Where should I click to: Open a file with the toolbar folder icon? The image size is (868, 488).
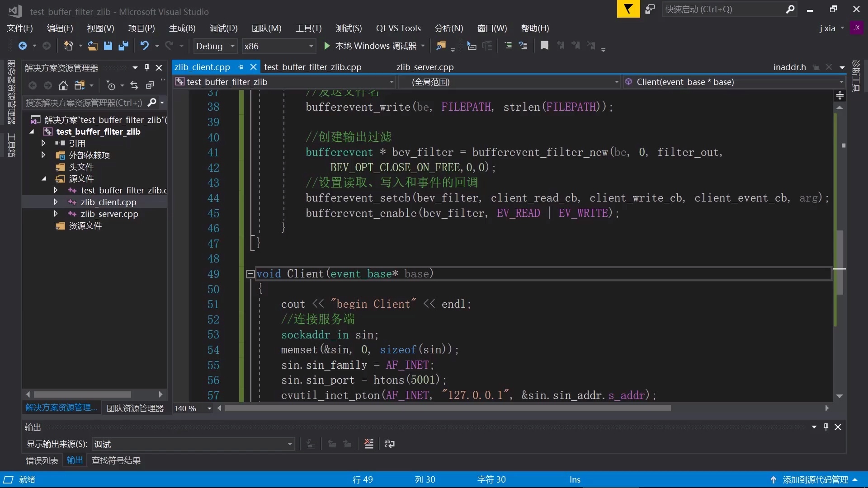tap(92, 46)
